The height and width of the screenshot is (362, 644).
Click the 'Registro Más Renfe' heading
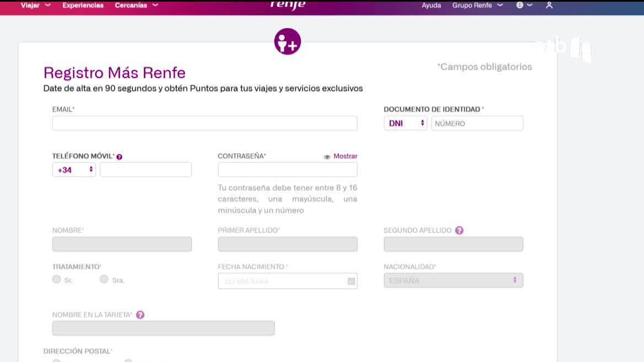point(115,73)
